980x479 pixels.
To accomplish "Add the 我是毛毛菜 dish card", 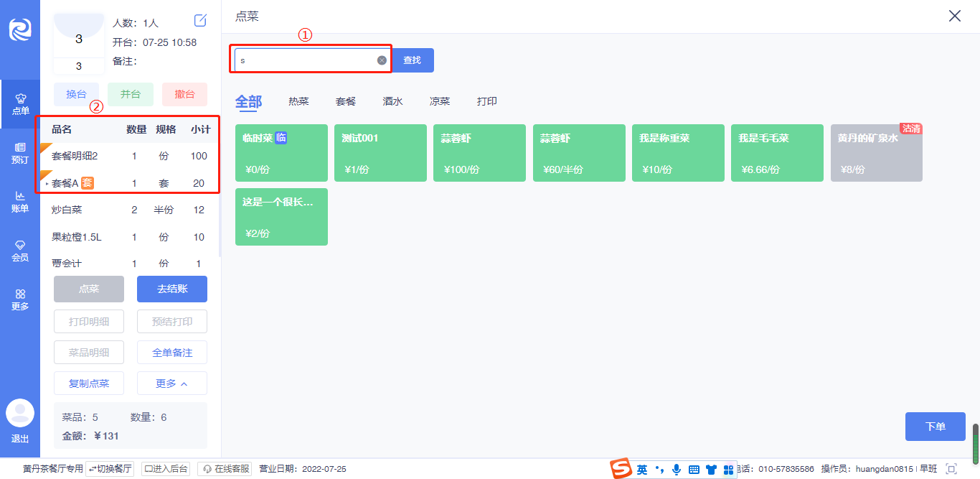I will 777,153.
